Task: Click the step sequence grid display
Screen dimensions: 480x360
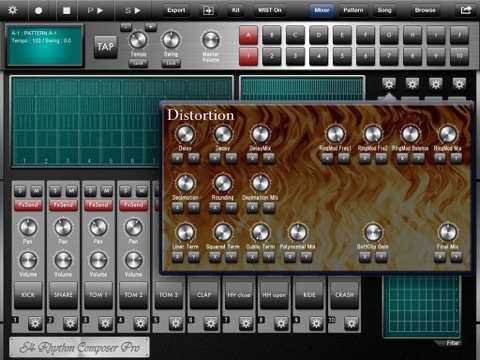Action: click(x=122, y=122)
